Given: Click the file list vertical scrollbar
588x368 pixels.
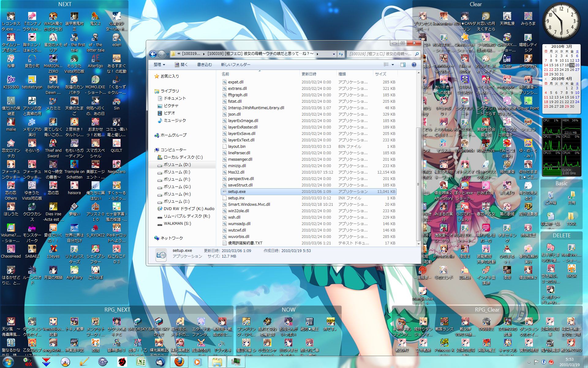Looking at the screenshot, I should (x=418, y=184).
